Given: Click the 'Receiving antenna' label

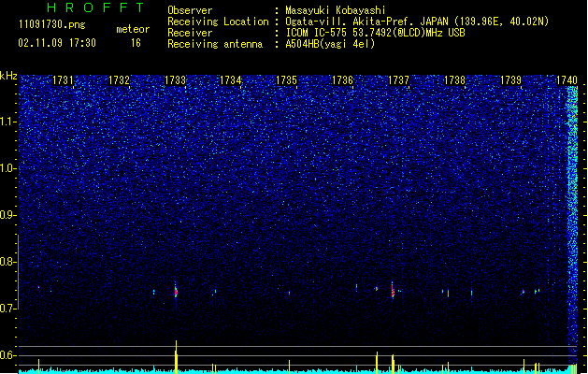Looking at the screenshot, I should click(x=215, y=44).
